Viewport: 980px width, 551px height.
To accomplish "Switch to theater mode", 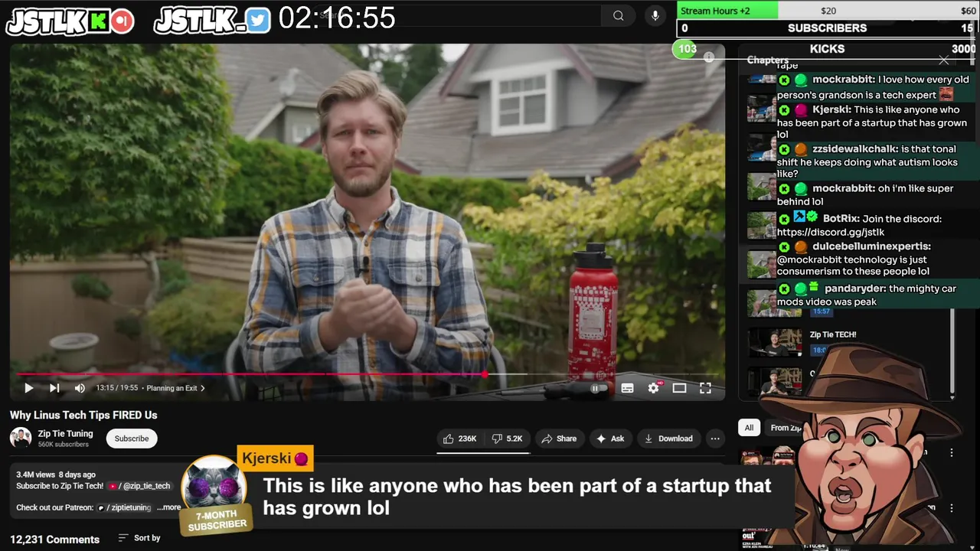I will (679, 388).
